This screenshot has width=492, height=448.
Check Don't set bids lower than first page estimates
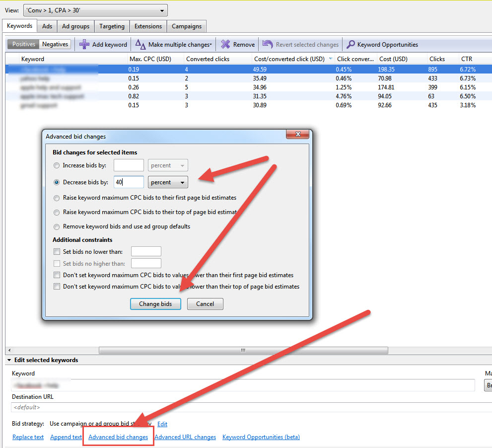pos(57,275)
